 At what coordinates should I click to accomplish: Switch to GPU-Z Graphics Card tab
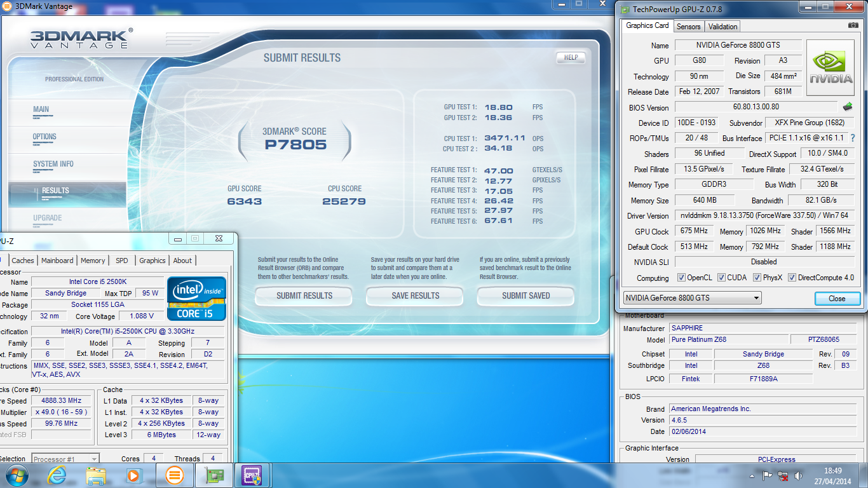pyautogui.click(x=647, y=25)
